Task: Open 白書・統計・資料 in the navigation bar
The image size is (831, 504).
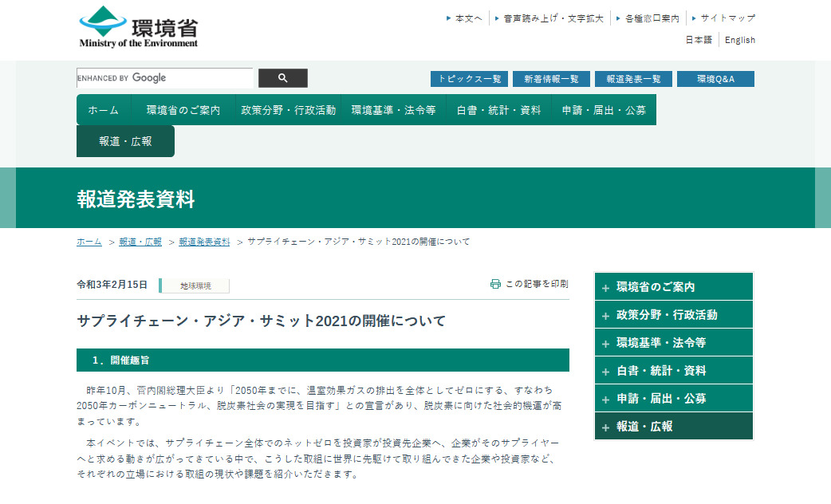Action: 498,110
